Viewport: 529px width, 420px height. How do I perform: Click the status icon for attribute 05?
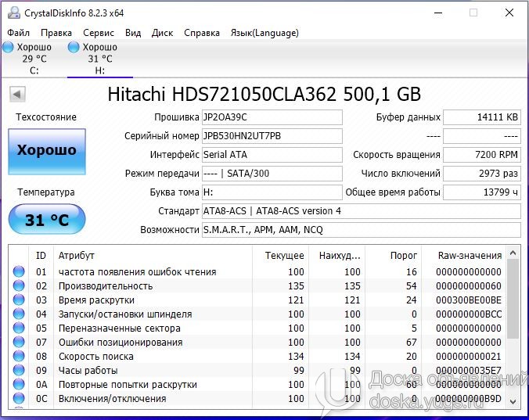pos(19,328)
